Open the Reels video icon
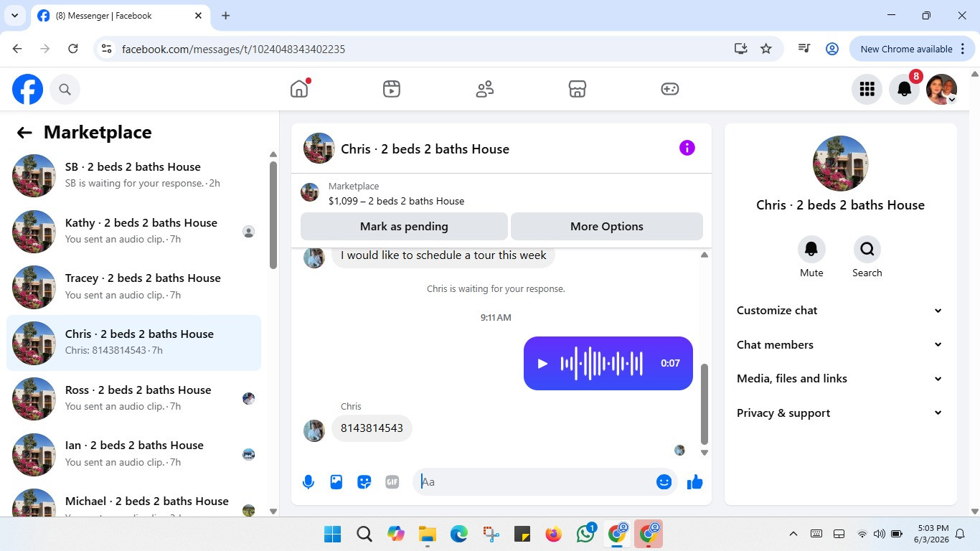980x551 pixels. (x=392, y=89)
